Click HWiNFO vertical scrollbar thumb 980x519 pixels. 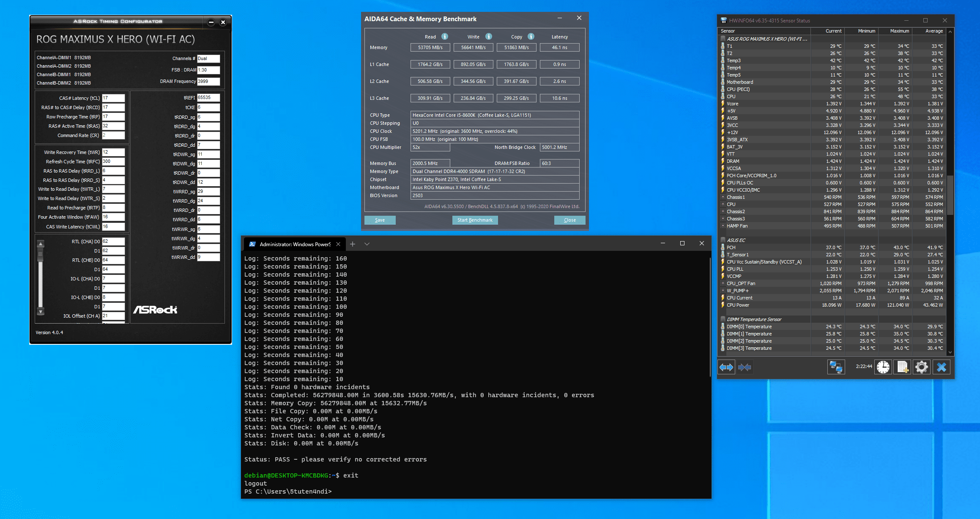[x=950, y=195]
